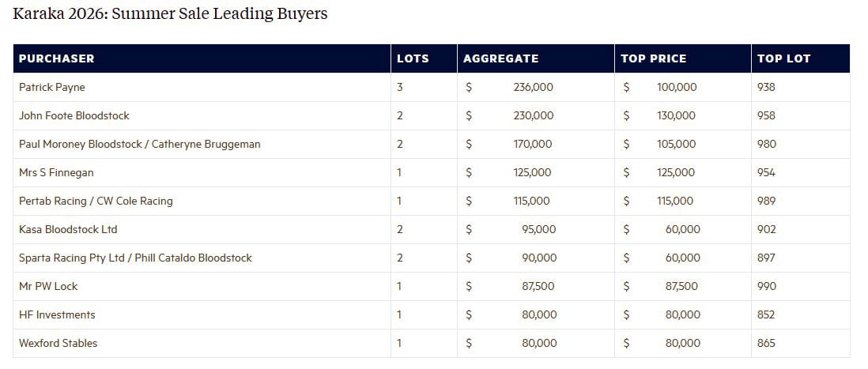Click top lot number 938
Screen dimensions: 868x369
point(766,87)
